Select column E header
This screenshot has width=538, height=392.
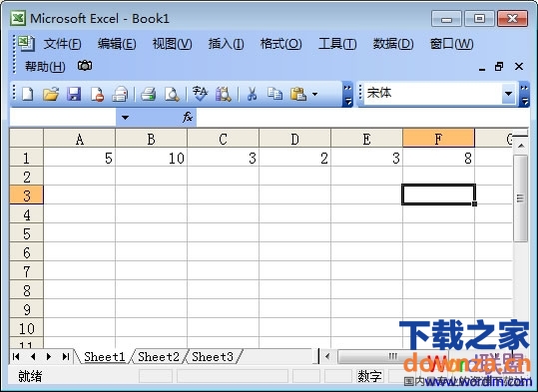point(366,139)
